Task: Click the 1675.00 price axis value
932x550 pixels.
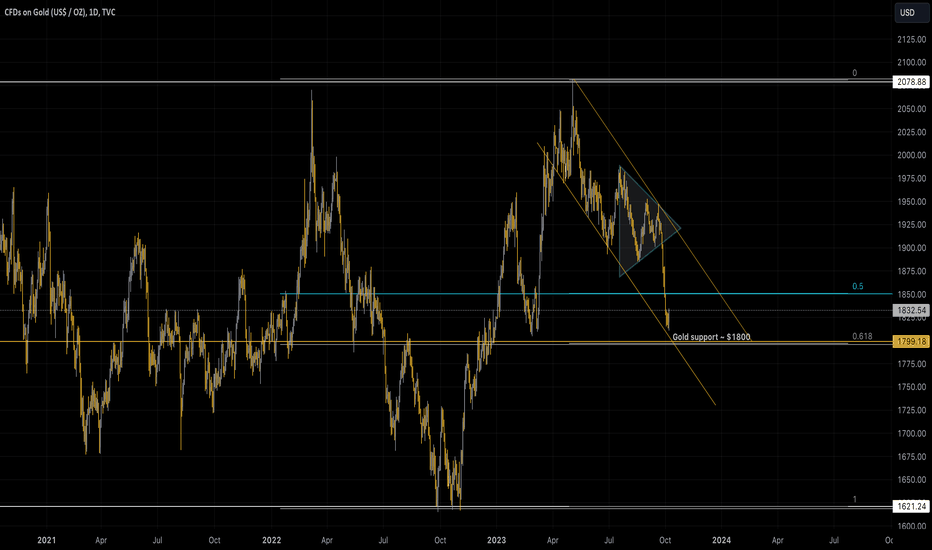Action: tap(911, 457)
